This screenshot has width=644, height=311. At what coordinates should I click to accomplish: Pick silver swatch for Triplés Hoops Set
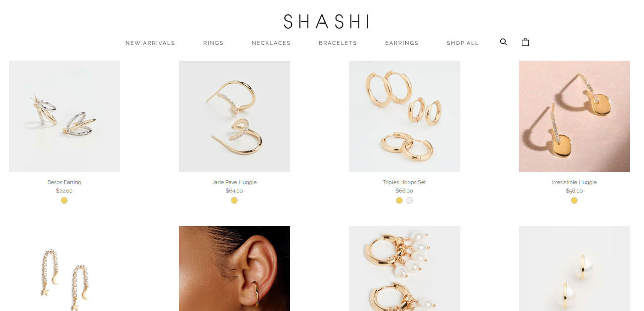click(x=409, y=200)
